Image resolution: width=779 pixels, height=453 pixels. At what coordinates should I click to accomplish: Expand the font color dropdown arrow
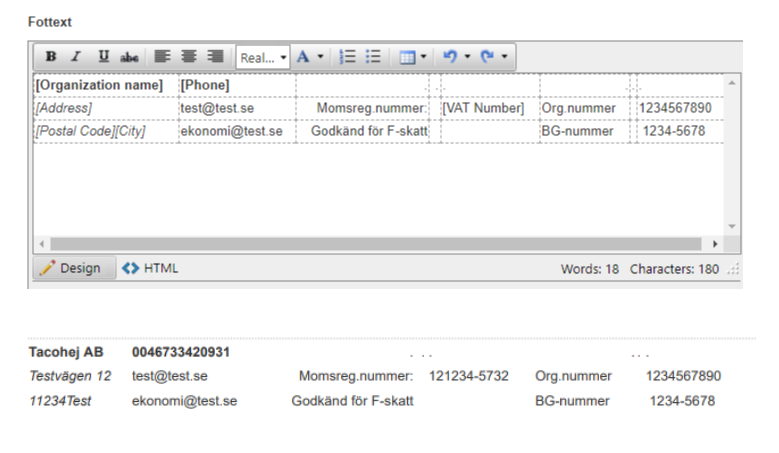[x=320, y=57]
